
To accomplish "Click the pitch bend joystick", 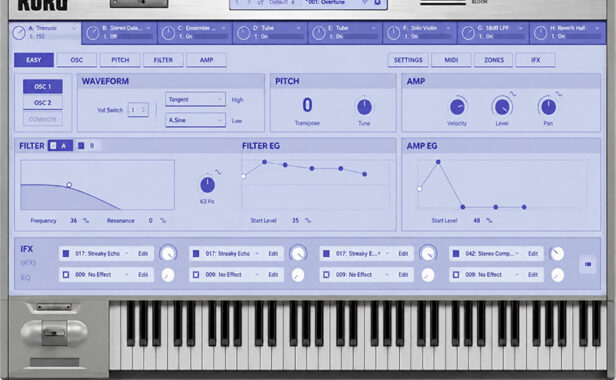I will [x=54, y=332].
